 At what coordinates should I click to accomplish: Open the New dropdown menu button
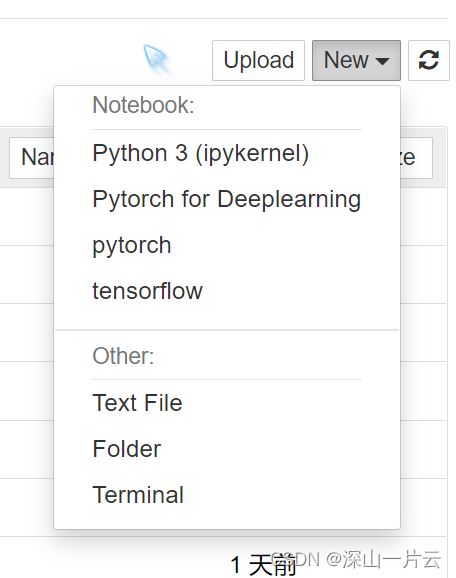pos(356,60)
